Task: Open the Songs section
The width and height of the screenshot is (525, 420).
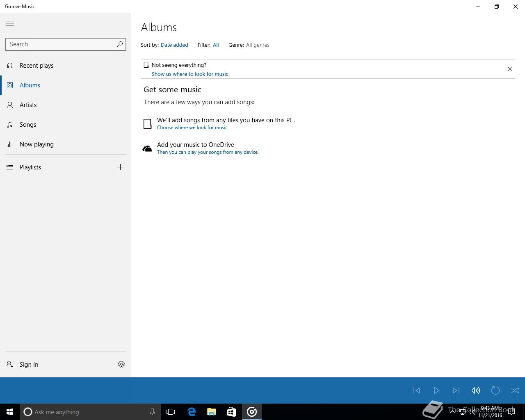Action: (66, 125)
